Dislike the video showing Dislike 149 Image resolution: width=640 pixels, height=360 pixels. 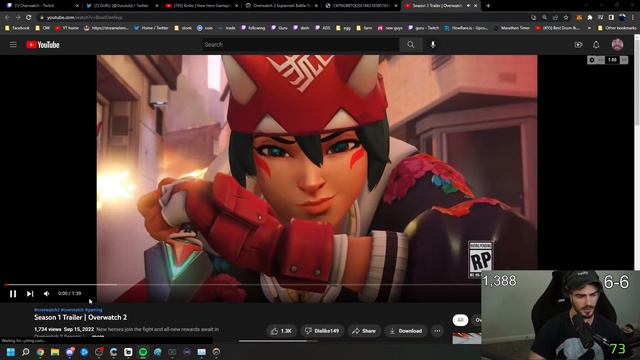323,331
